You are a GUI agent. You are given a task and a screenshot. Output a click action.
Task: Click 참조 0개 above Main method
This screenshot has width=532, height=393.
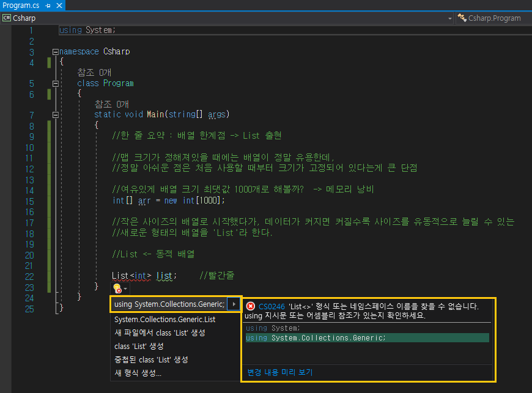point(112,104)
